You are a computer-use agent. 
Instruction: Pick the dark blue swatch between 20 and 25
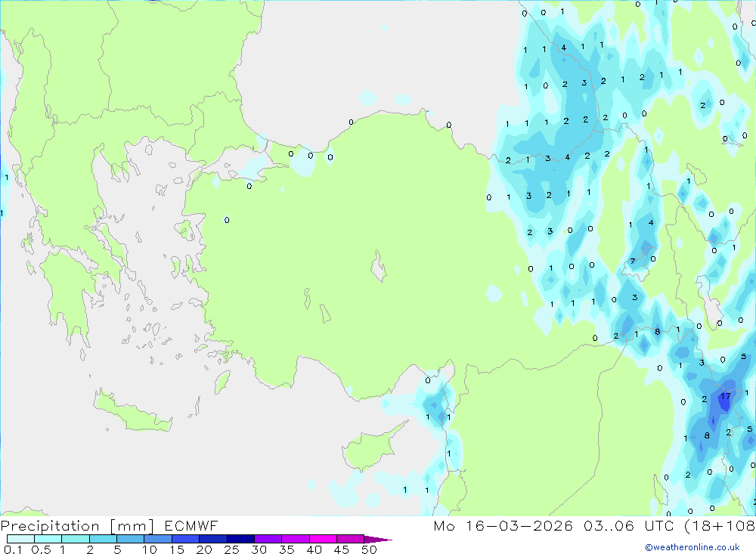point(212,539)
